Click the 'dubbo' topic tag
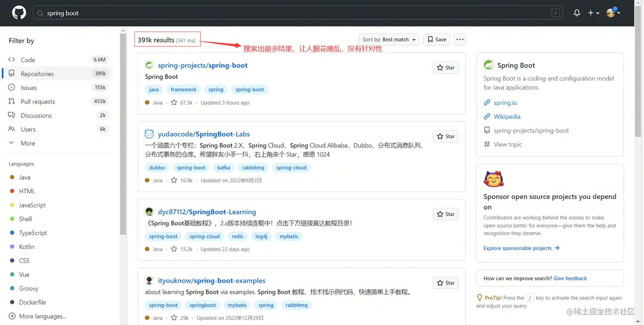 tap(157, 167)
